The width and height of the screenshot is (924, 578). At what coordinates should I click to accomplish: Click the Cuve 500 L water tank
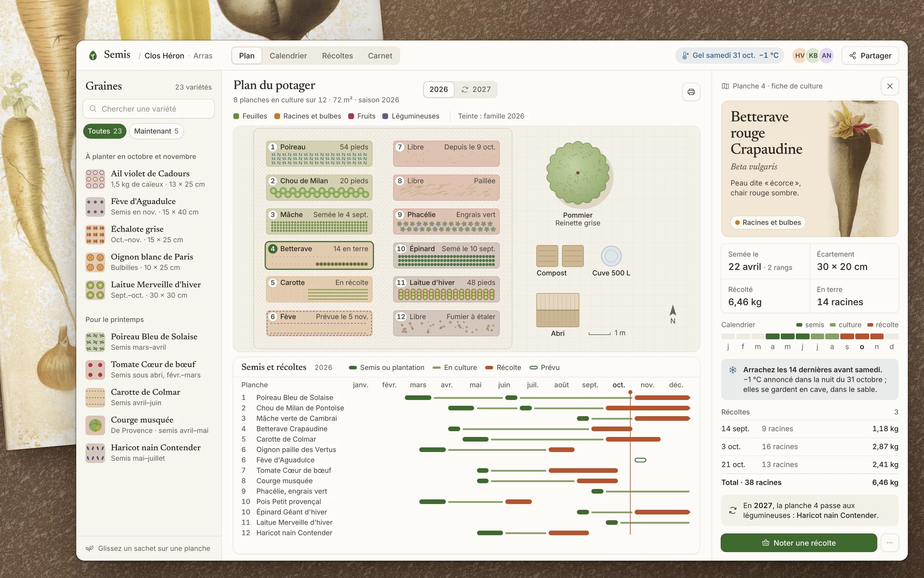(611, 256)
